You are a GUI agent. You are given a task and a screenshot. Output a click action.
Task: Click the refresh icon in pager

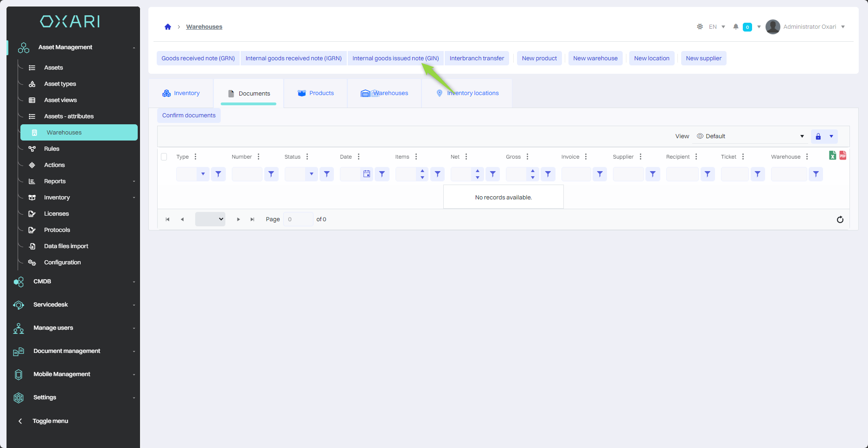click(x=840, y=219)
